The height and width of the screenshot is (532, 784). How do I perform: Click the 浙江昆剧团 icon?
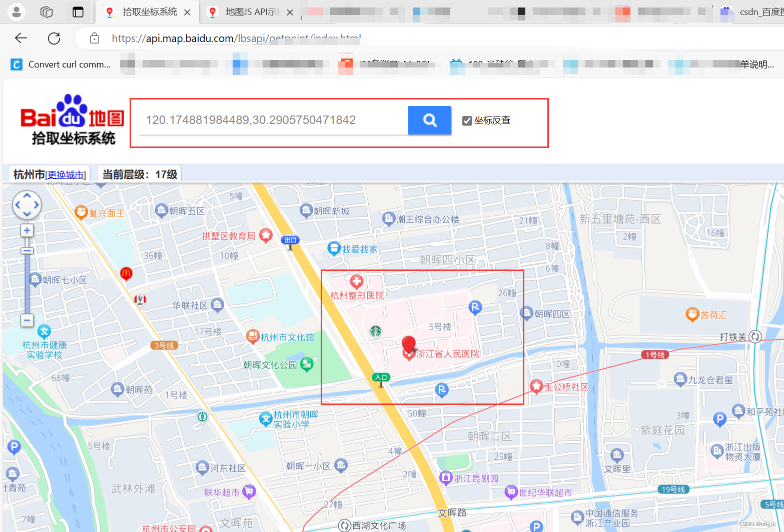coord(445,478)
